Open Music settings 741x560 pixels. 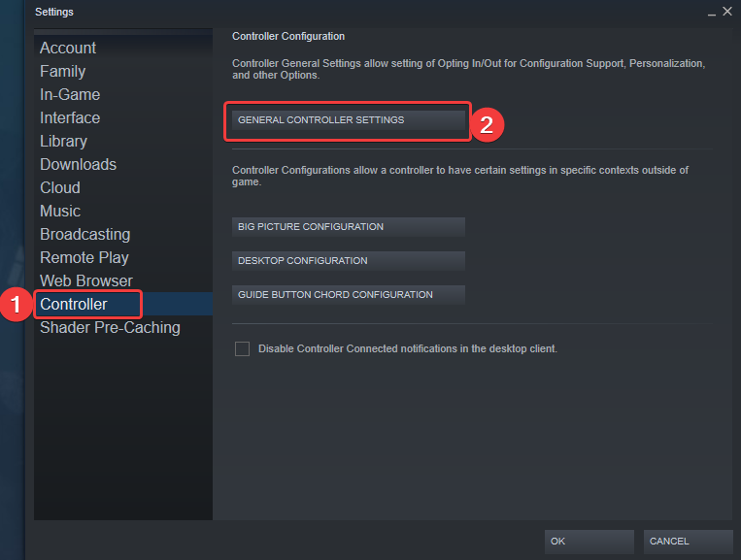point(60,211)
